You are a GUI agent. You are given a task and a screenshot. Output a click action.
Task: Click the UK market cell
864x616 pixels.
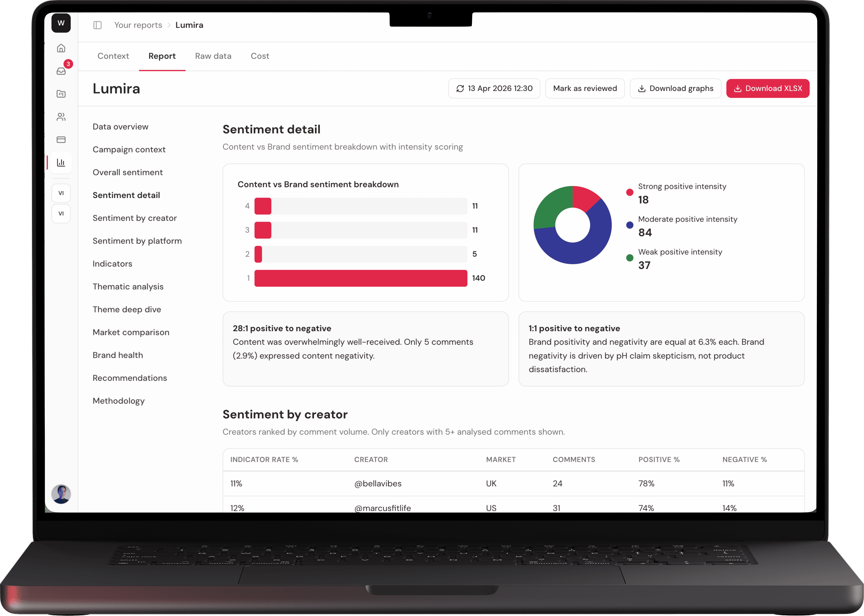pyautogui.click(x=491, y=484)
